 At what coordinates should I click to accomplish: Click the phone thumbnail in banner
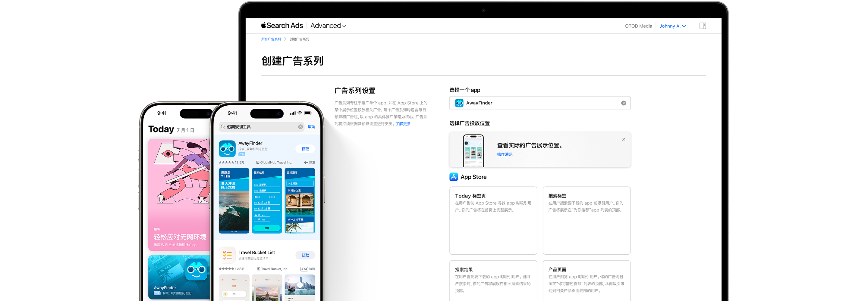pyautogui.click(x=473, y=150)
